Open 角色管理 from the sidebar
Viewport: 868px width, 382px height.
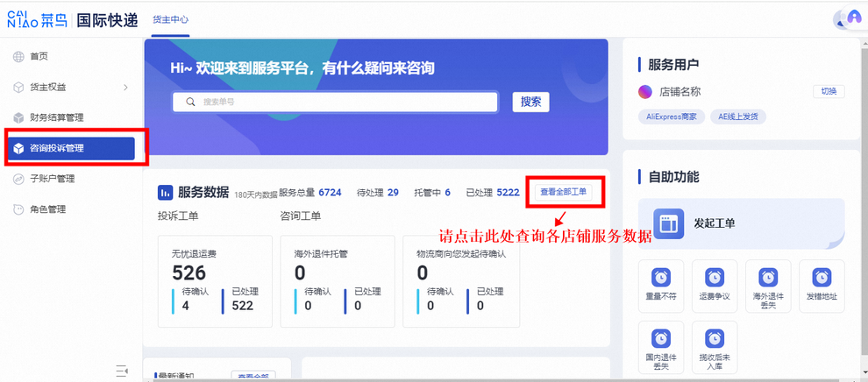(x=47, y=209)
